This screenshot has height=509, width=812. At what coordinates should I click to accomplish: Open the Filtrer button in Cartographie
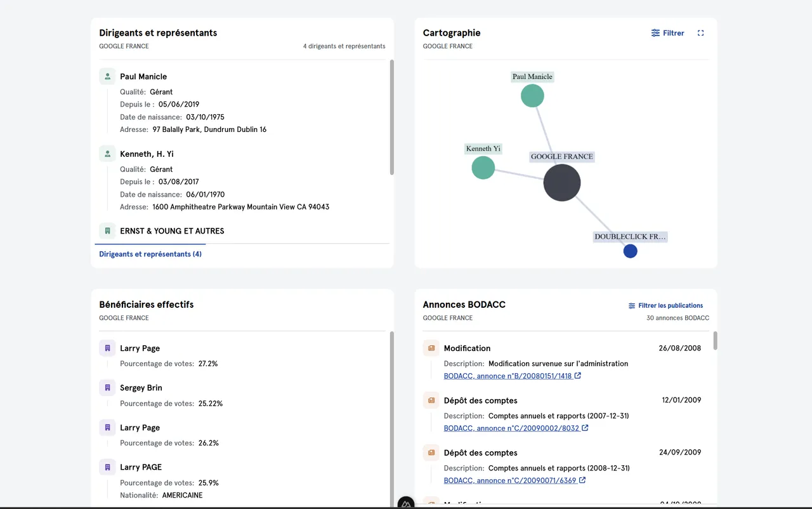[x=667, y=33]
